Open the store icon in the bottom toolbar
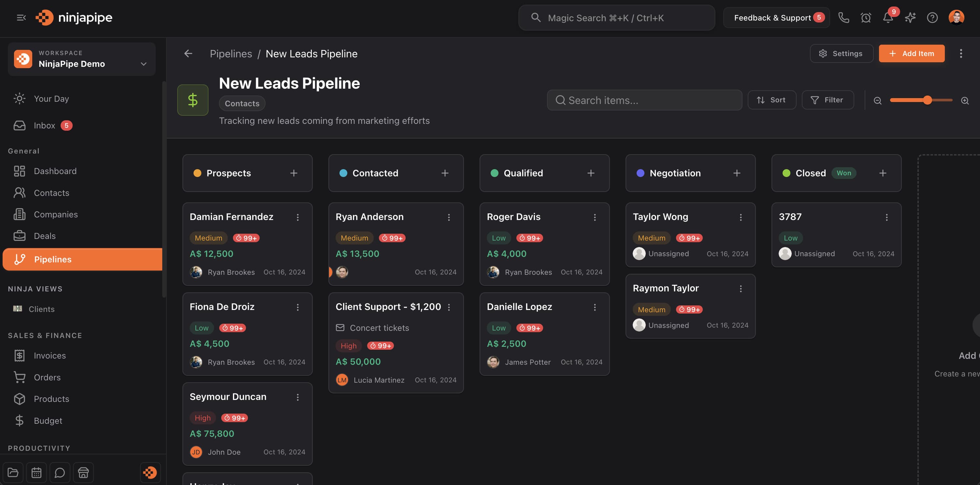The height and width of the screenshot is (485, 980). pyautogui.click(x=83, y=472)
